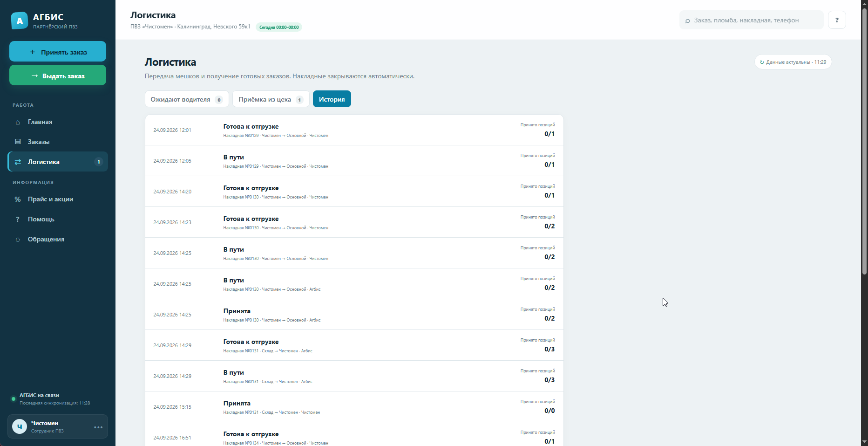Click the Сегодня 00:00–00:00 hours badge
Screen dimensions: 868x446
(279, 27)
